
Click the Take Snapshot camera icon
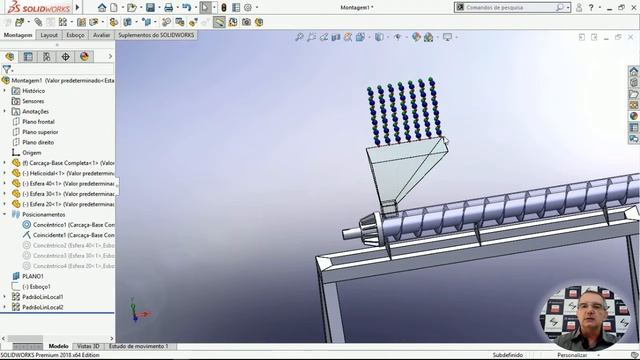(247, 22)
